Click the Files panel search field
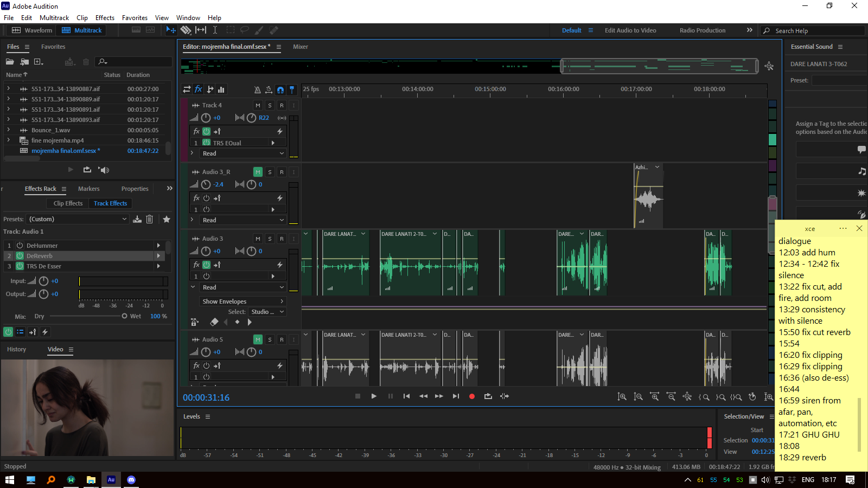The height and width of the screenshot is (488, 868). click(x=133, y=62)
